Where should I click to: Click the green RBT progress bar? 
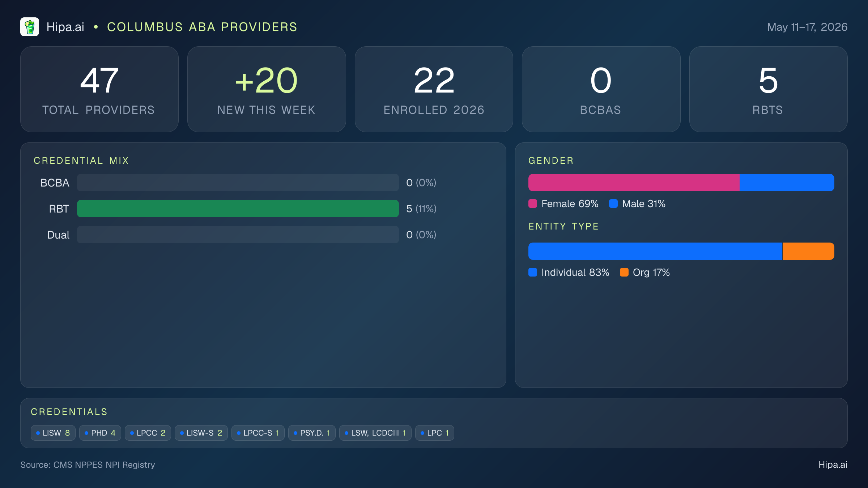(238, 209)
